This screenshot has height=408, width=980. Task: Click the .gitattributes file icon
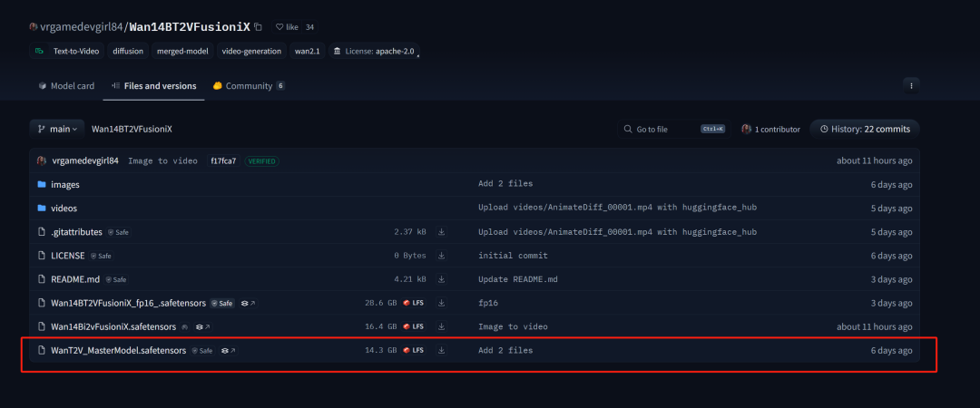(42, 232)
